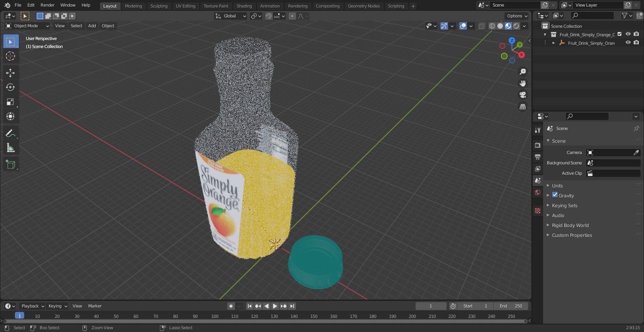Switch to wireframe viewport shading

492,26
